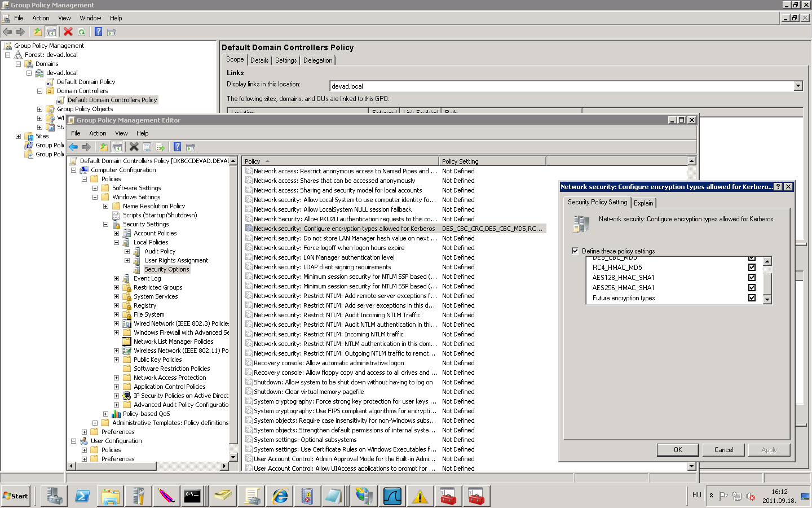This screenshot has width=812, height=508.
Task: Expand Group Policy Objects node
Action: [x=39, y=109]
